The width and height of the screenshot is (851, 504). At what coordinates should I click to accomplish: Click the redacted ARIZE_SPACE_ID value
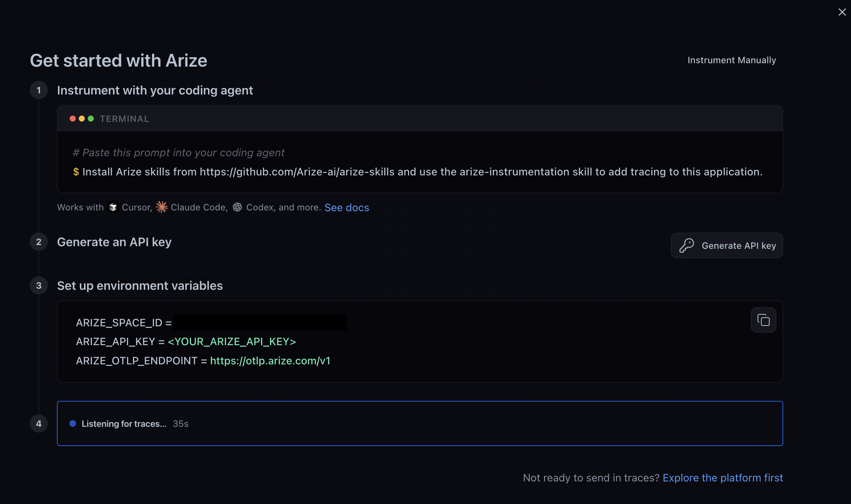tap(260, 322)
